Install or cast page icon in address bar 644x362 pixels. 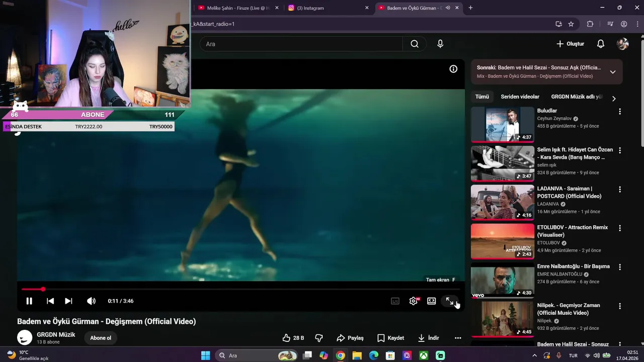pos(558,24)
